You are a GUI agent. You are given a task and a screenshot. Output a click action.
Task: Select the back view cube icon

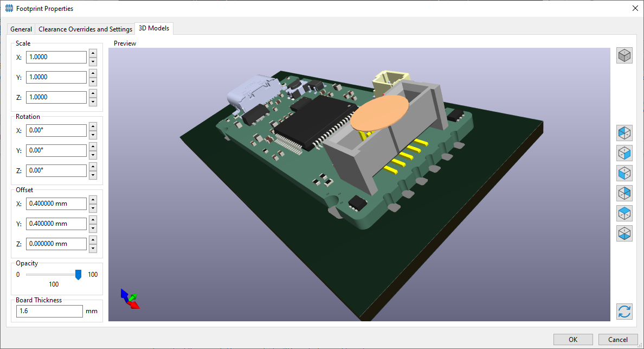[x=624, y=193]
